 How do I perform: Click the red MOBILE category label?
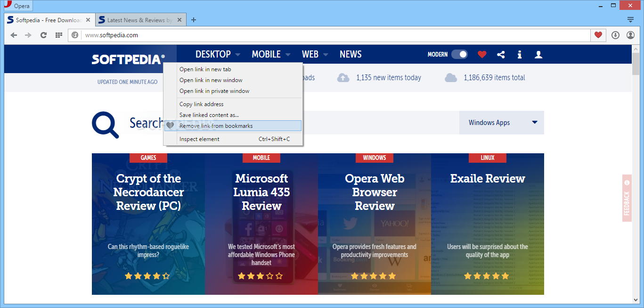point(261,158)
